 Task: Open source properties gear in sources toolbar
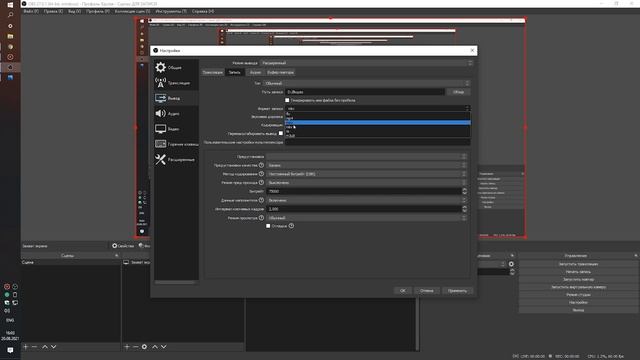click(x=144, y=347)
